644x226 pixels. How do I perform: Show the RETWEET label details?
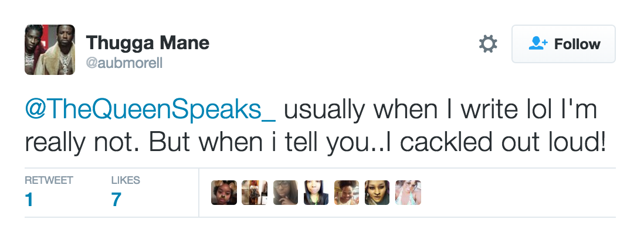(49, 180)
